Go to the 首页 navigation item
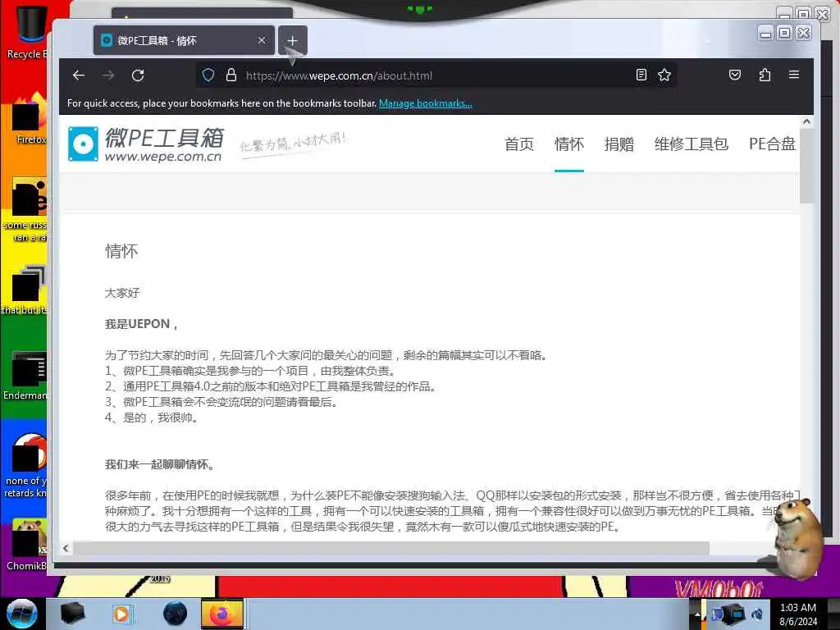Viewport: 840px width, 630px height. coord(519,144)
